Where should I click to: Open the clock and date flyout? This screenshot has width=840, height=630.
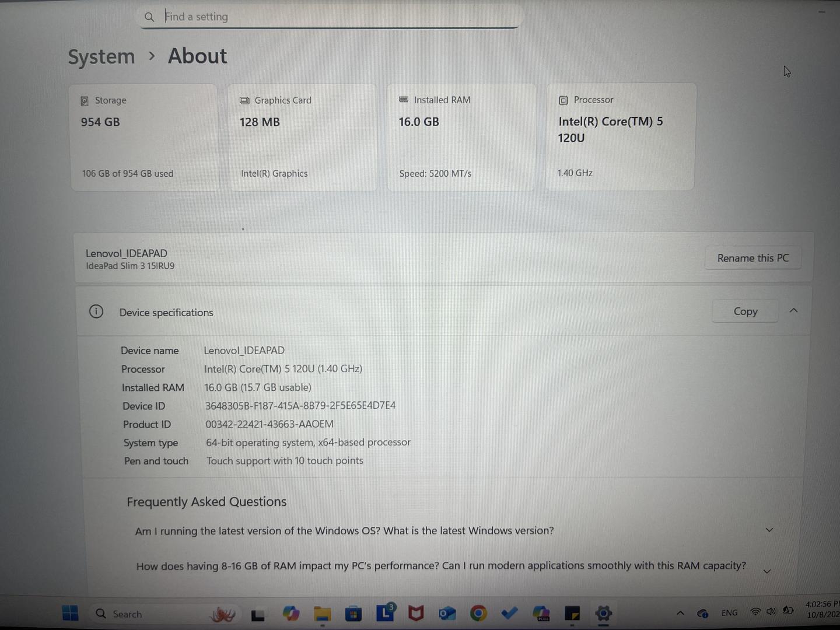pyautogui.click(x=822, y=609)
